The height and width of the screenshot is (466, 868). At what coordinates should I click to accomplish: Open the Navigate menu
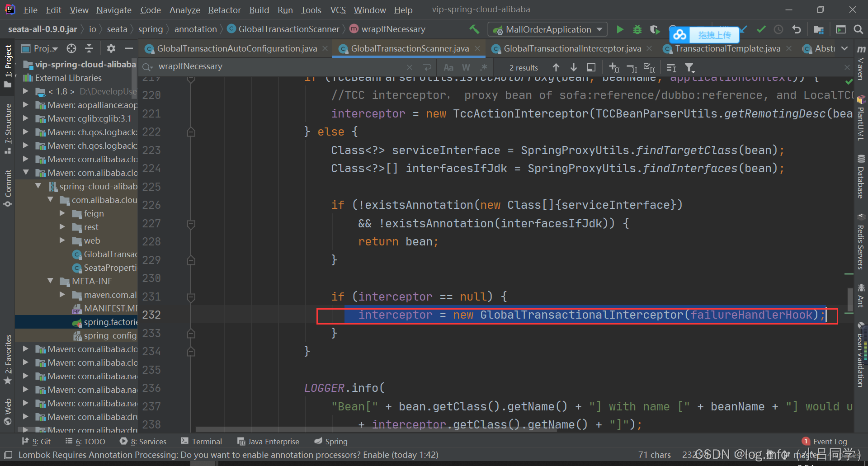pyautogui.click(x=113, y=10)
